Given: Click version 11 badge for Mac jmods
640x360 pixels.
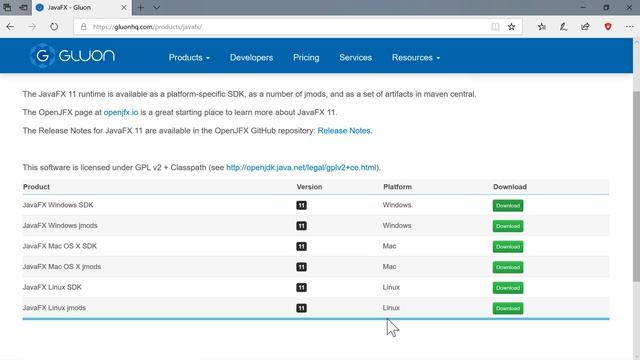Looking at the screenshot, I should 301,267.
